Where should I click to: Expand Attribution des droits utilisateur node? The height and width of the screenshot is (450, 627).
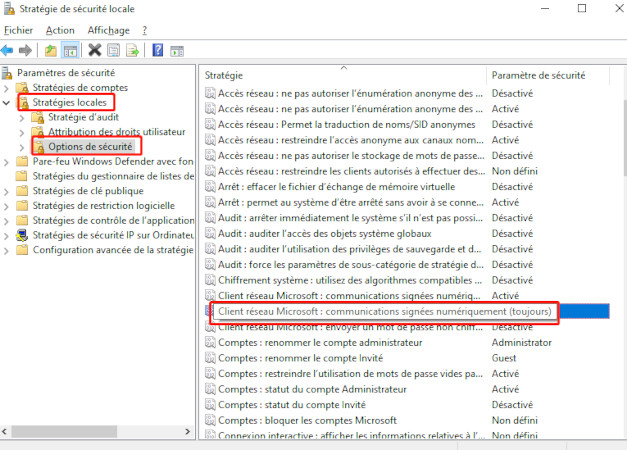pos(22,132)
